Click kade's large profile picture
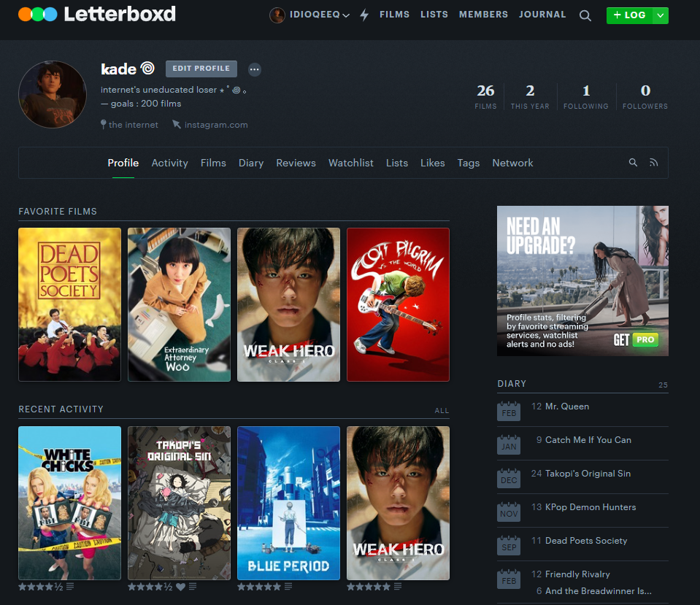Screen dimensions: 700x605 (53, 94)
